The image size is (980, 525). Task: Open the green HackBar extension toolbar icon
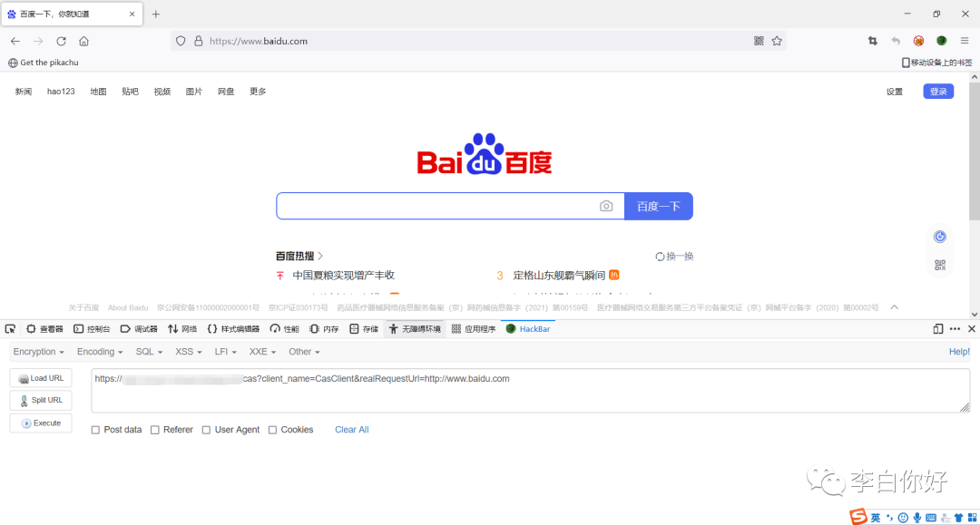coord(942,41)
